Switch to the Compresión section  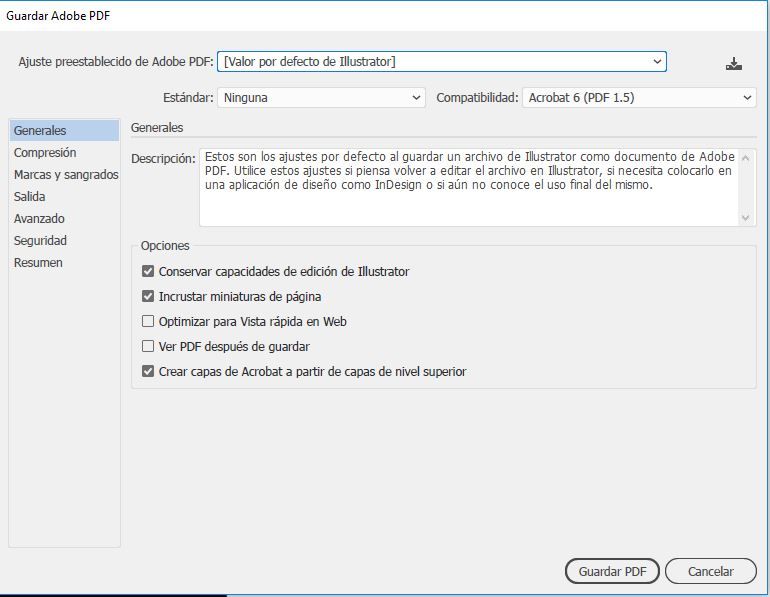tap(64, 153)
